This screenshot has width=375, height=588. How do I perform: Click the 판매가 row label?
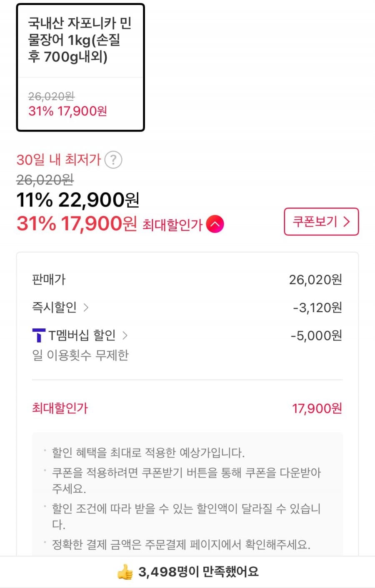(49, 280)
